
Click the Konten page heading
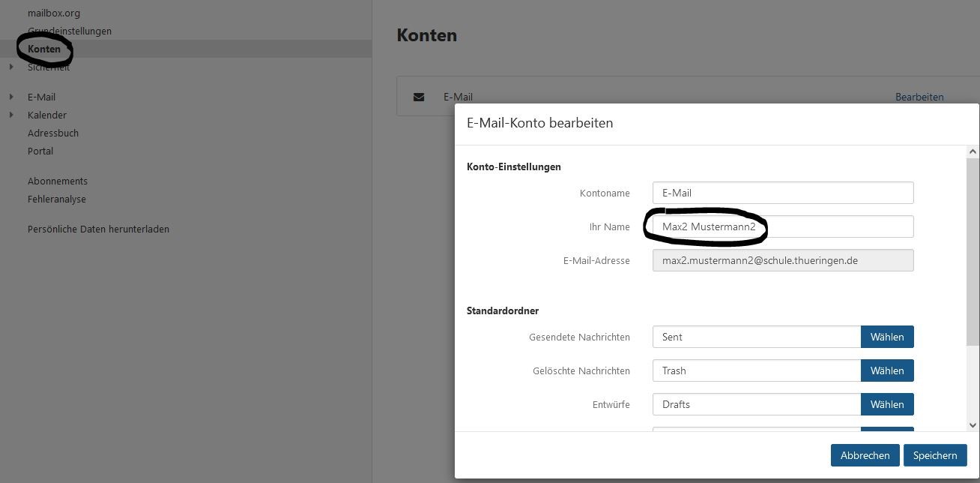click(427, 35)
